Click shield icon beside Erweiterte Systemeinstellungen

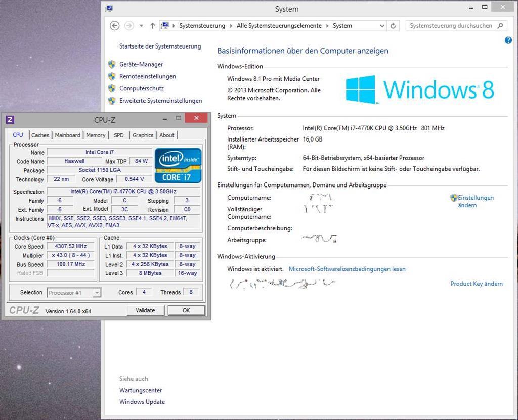(x=112, y=101)
